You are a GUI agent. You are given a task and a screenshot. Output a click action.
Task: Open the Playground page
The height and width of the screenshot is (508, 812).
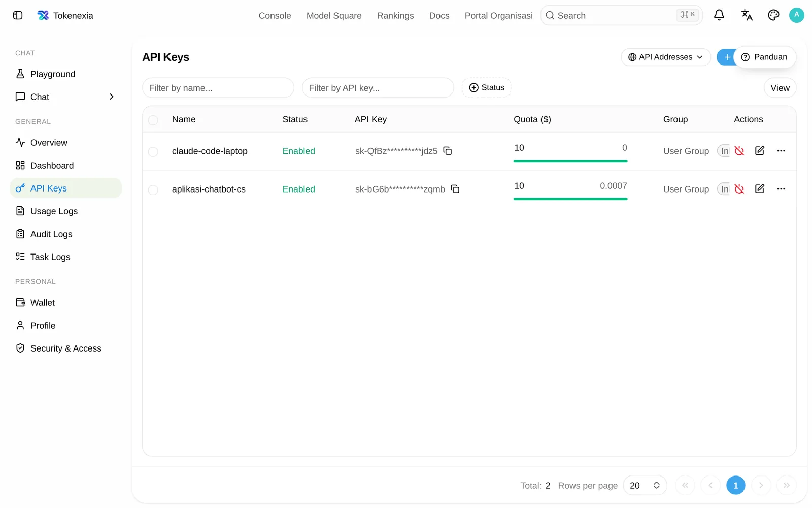point(66,74)
